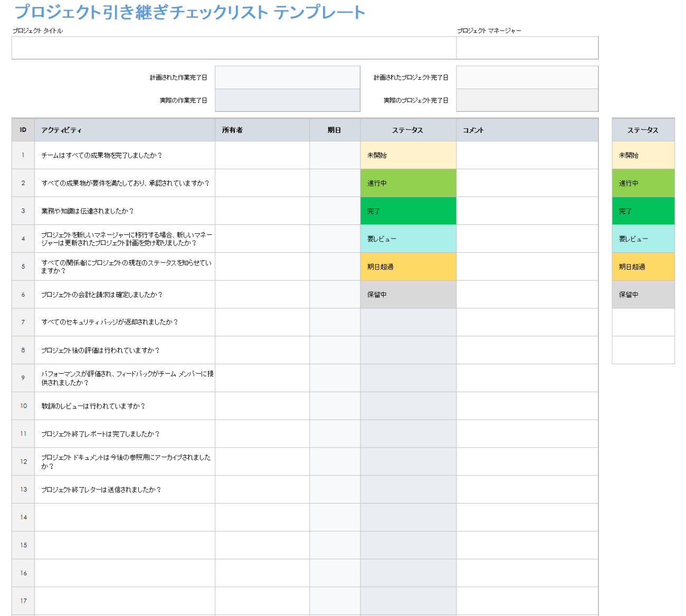Click the プロジェクト マネージャー input field
Viewport: 686px width, 616px height.
pyautogui.click(x=527, y=48)
